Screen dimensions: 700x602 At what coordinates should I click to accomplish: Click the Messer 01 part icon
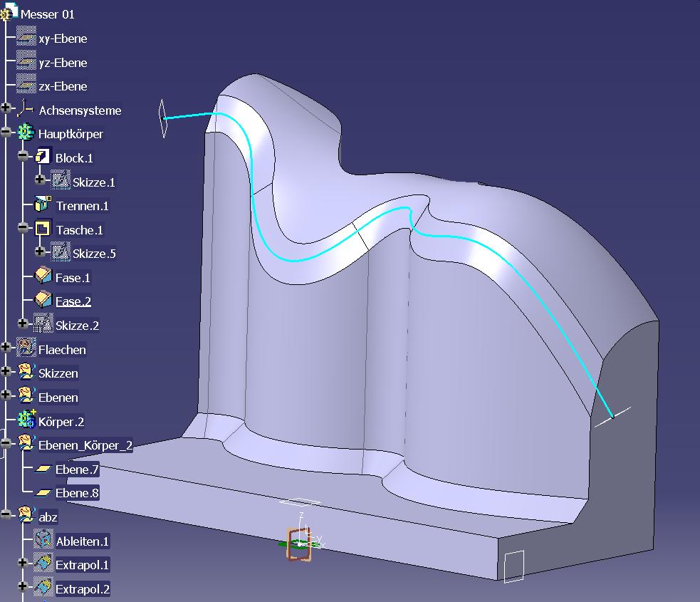point(9,11)
